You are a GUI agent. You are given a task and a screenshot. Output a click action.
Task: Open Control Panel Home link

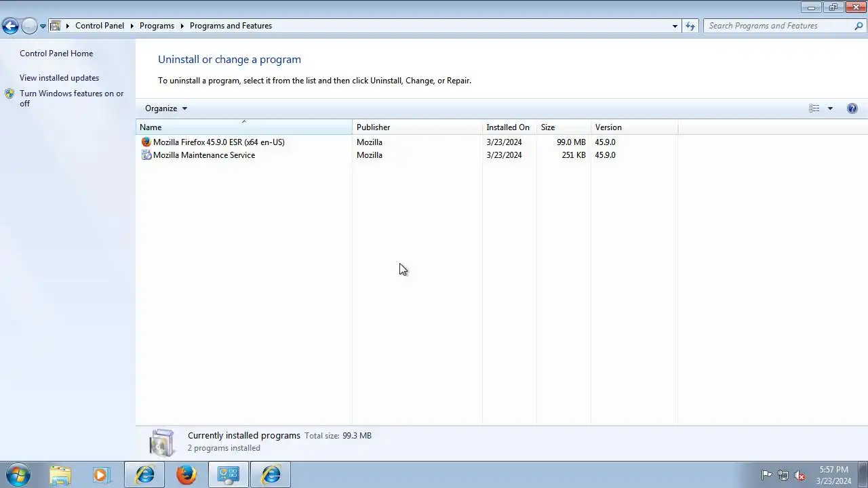[56, 54]
